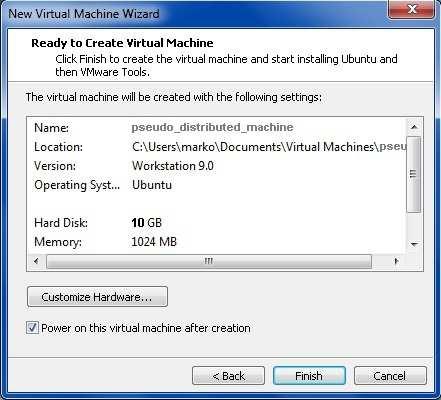Viewport: 441px width, 400px height.
Task: Click the settings list scroll up arrow
Action: coord(414,127)
